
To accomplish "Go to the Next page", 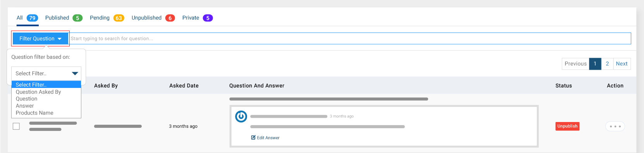I will point(622,64).
